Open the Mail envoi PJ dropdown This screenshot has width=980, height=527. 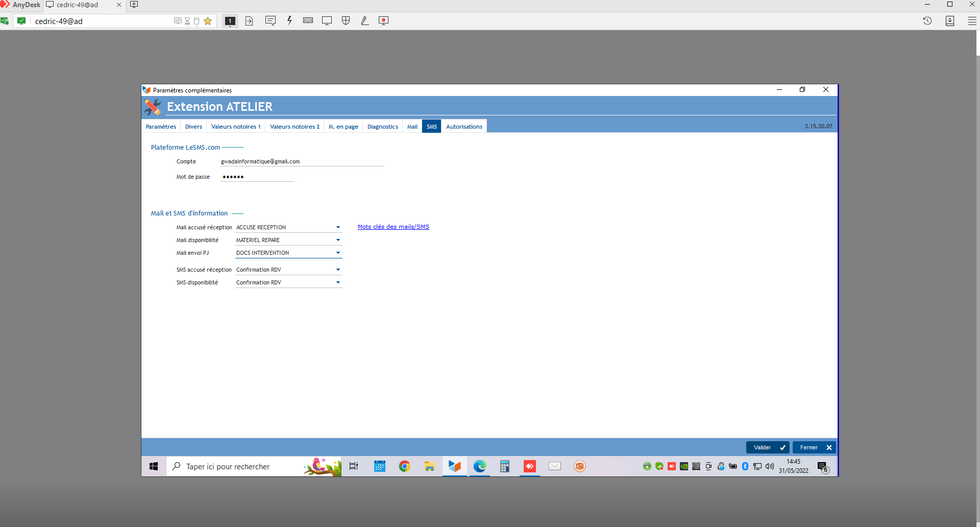tap(337, 253)
